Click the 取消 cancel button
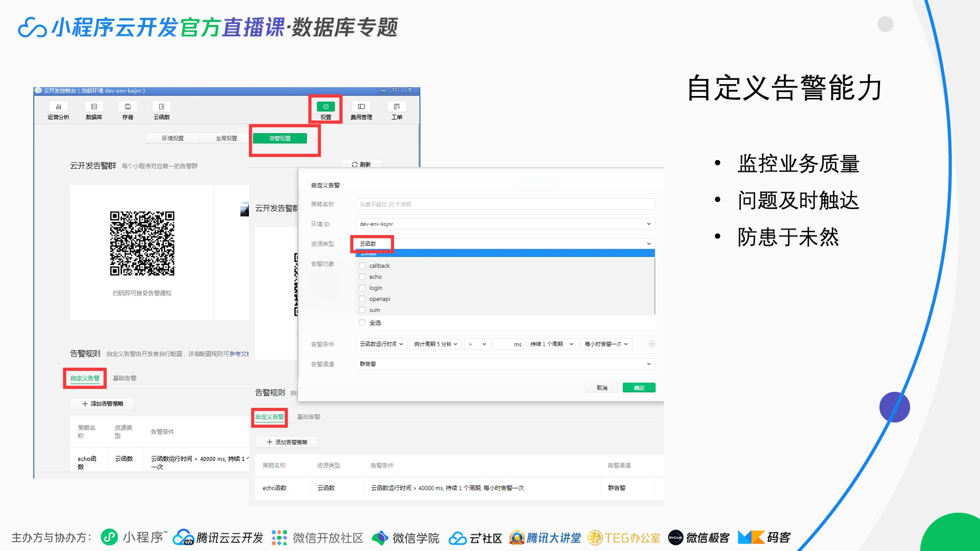980x551 pixels. (602, 388)
